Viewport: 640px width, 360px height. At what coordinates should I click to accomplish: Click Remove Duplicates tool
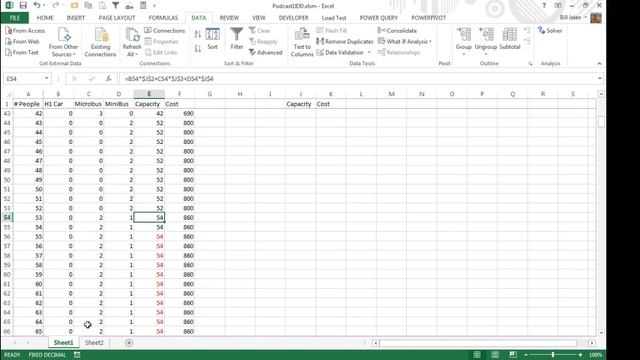[x=345, y=42]
